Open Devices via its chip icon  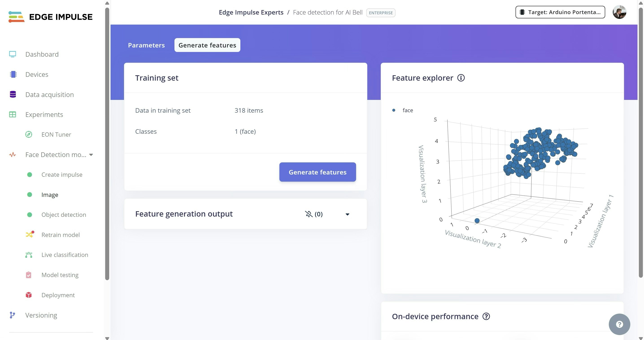point(13,74)
